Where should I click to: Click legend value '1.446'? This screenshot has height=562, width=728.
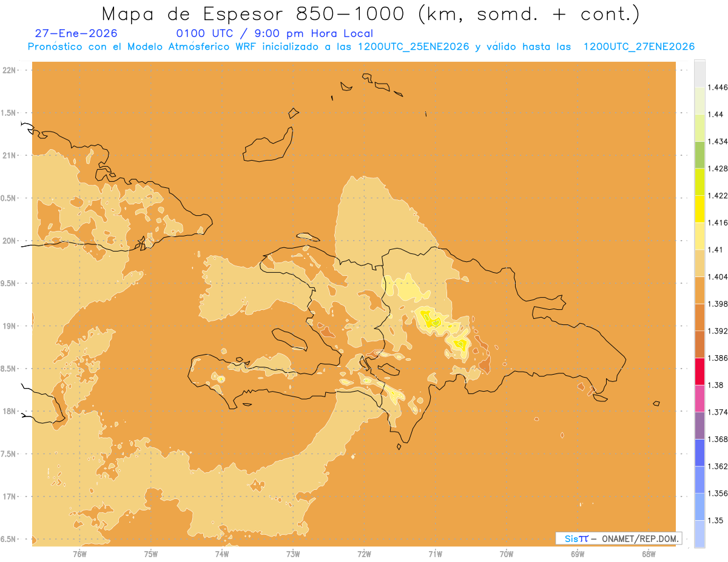718,87
